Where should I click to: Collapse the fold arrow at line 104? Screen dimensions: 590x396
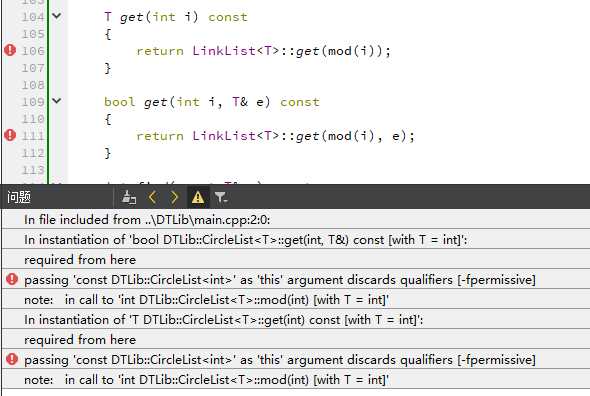coord(56,16)
